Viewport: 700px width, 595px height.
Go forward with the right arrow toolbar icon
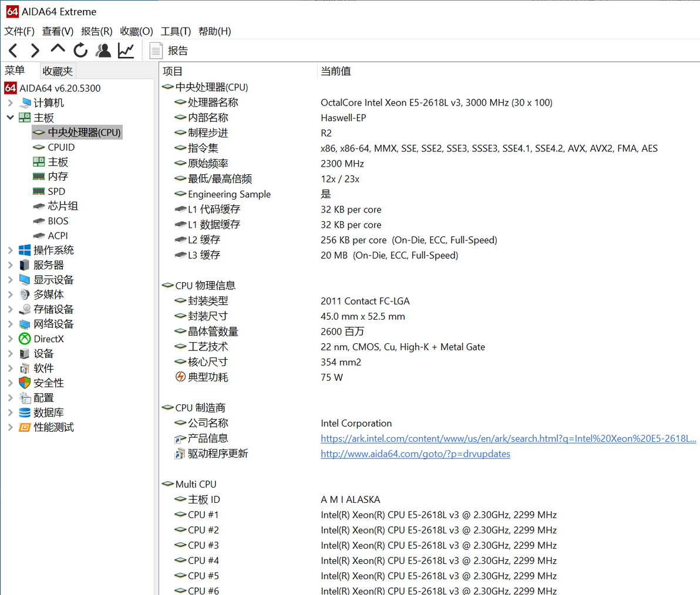coord(35,50)
